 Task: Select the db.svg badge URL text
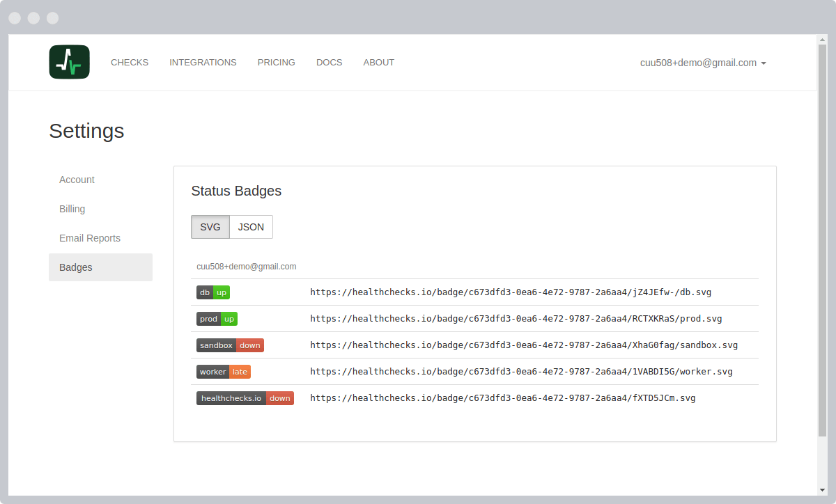point(511,292)
